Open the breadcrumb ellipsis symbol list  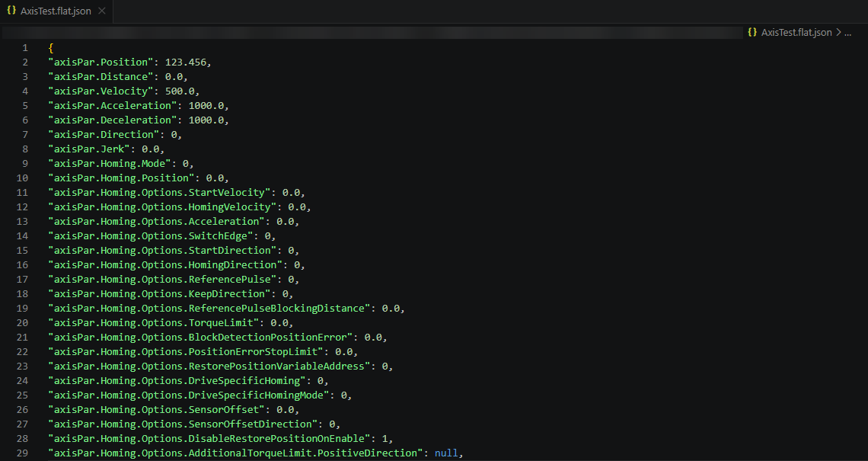coord(848,33)
